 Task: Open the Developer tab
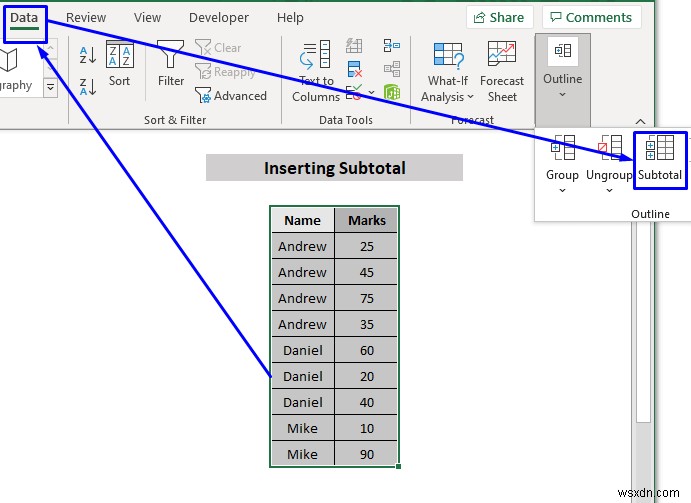pyautogui.click(x=219, y=18)
